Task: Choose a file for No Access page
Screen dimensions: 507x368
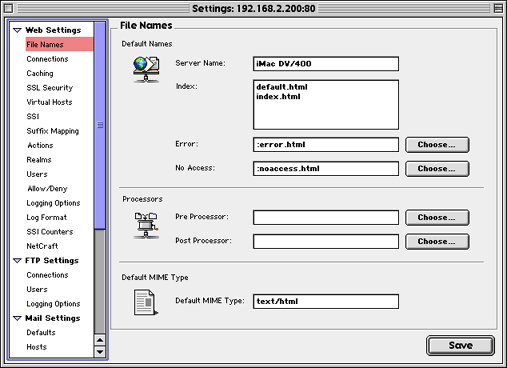Action: (437, 169)
